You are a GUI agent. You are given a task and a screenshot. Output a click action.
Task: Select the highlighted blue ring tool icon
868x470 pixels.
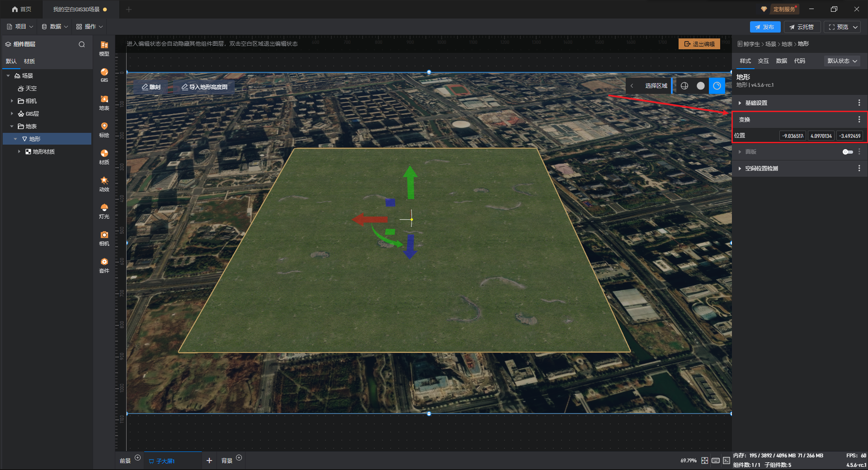[717, 86]
